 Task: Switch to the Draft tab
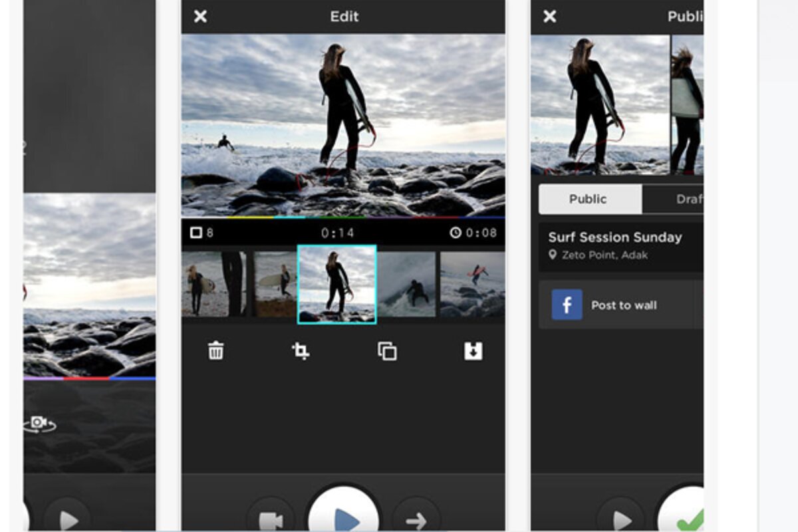click(x=673, y=199)
